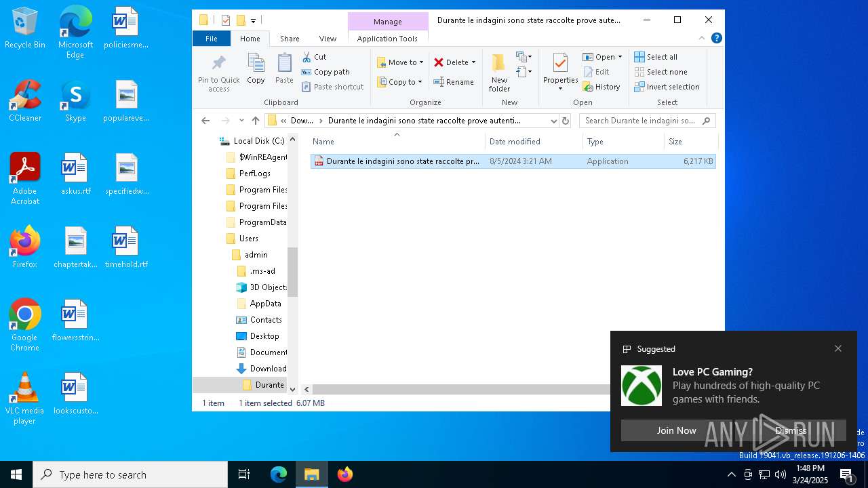The height and width of the screenshot is (488, 868).
Task: Open Help question mark icon
Action: click(716, 38)
